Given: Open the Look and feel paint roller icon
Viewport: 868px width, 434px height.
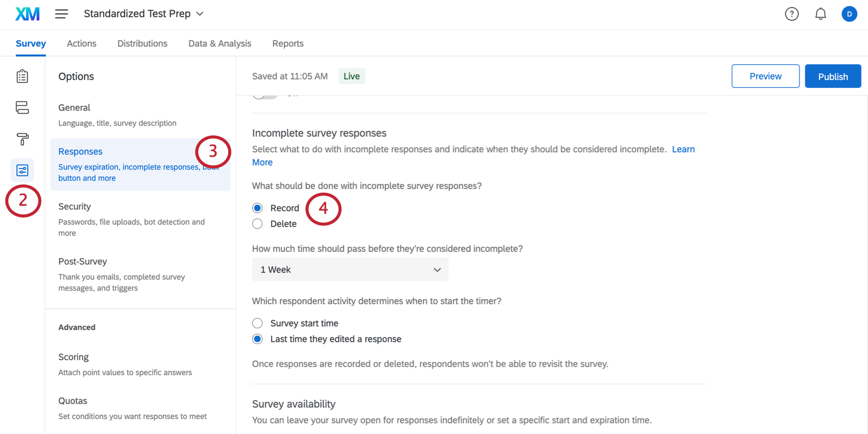Looking at the screenshot, I should [22, 138].
